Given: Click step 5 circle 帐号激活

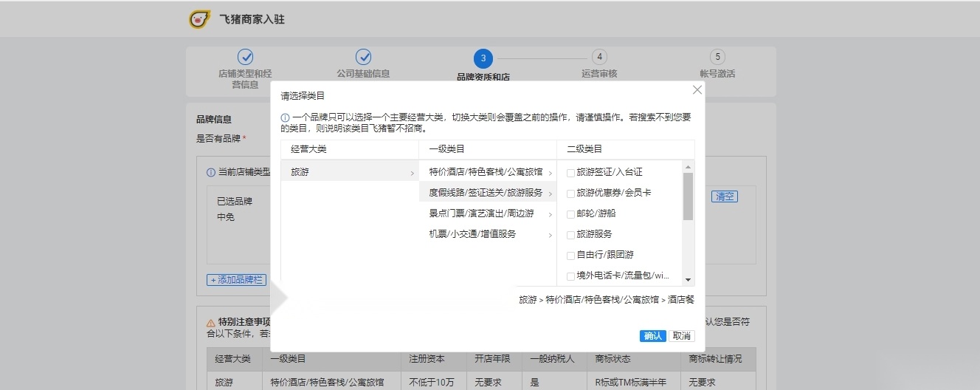Looking at the screenshot, I should pos(717,57).
